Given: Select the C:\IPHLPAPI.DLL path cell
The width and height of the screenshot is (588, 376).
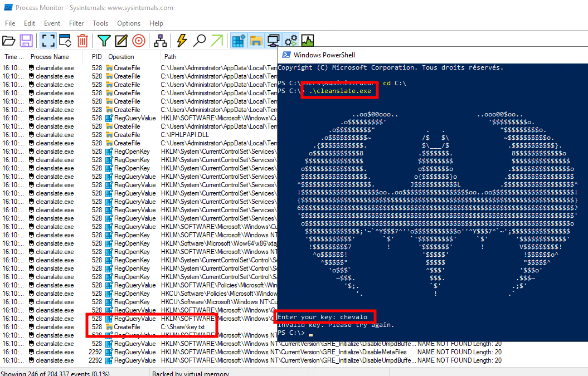Looking at the screenshot, I should (x=184, y=135).
